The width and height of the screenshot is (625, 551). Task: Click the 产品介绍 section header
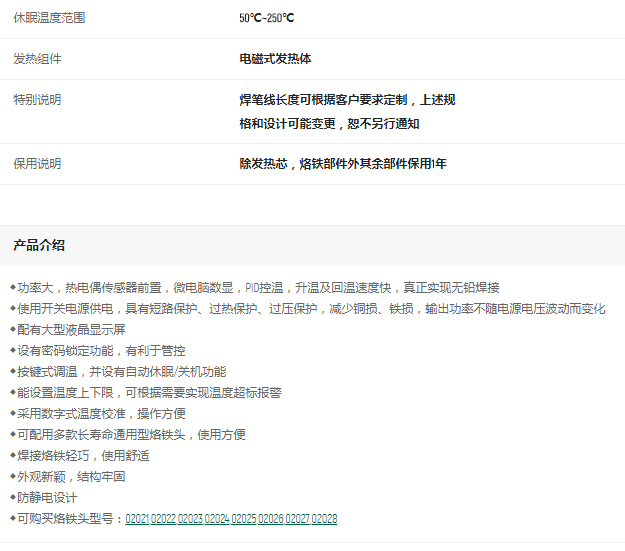tap(39, 245)
